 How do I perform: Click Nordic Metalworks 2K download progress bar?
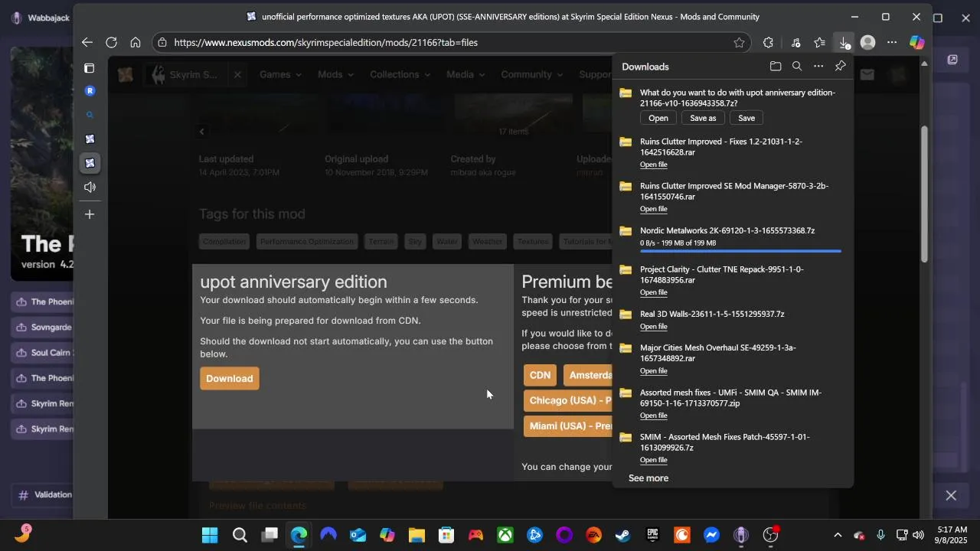740,251
